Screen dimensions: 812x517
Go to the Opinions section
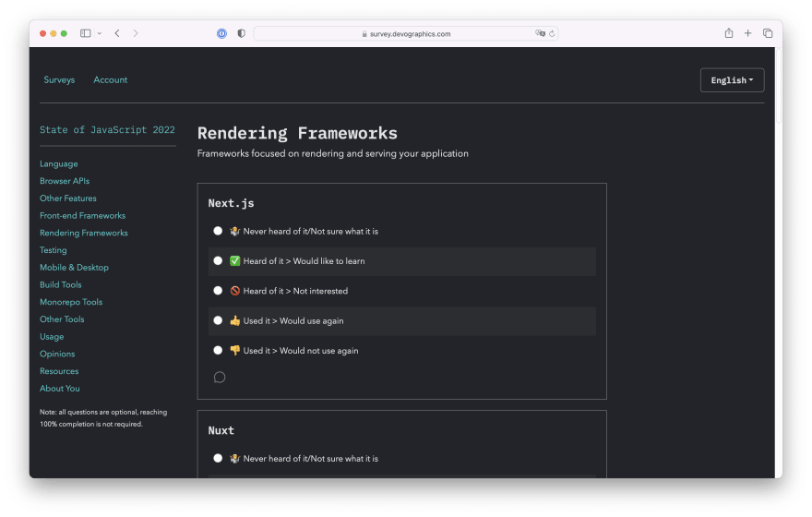pyautogui.click(x=57, y=354)
